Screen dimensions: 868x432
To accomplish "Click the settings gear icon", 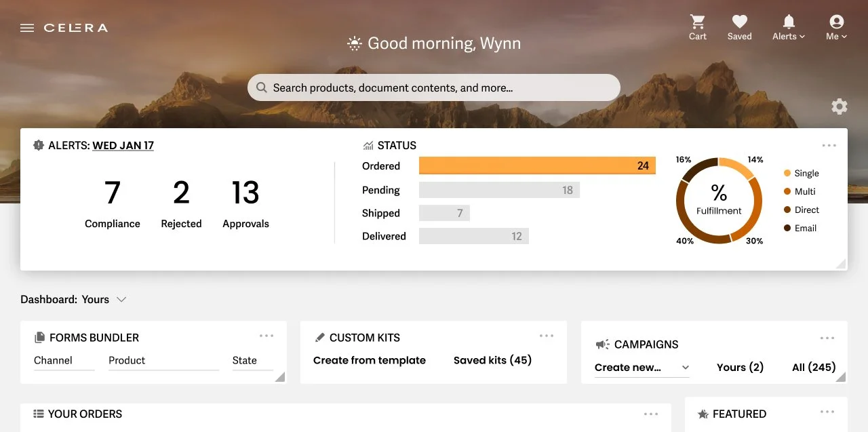I will pyautogui.click(x=840, y=106).
